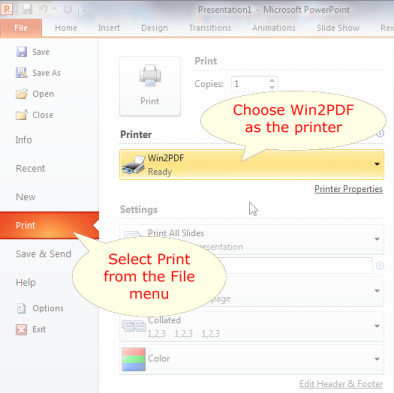394x393 pixels.
Task: Click the Options text label
Action: [48, 308]
